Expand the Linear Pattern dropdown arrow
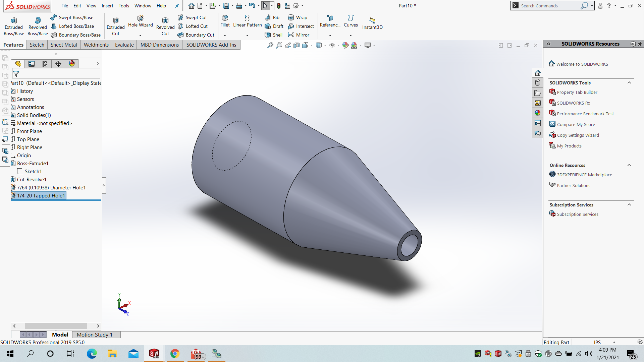The width and height of the screenshot is (644, 362). 247,35
